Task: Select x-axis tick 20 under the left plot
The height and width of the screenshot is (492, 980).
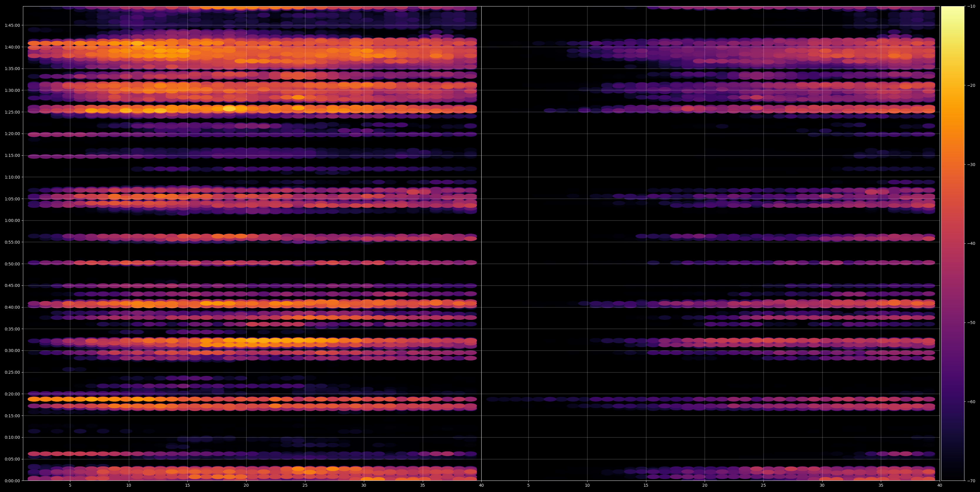Action: pyautogui.click(x=246, y=486)
